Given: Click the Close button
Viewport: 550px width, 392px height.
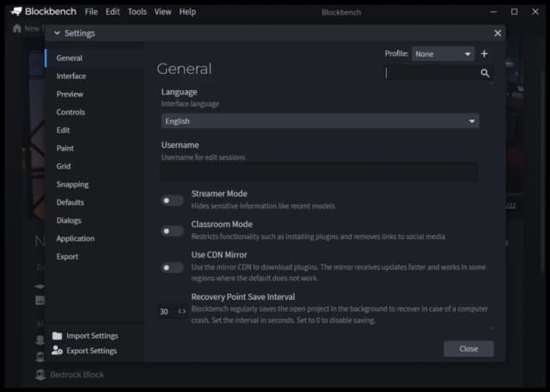Looking at the screenshot, I should (x=468, y=348).
